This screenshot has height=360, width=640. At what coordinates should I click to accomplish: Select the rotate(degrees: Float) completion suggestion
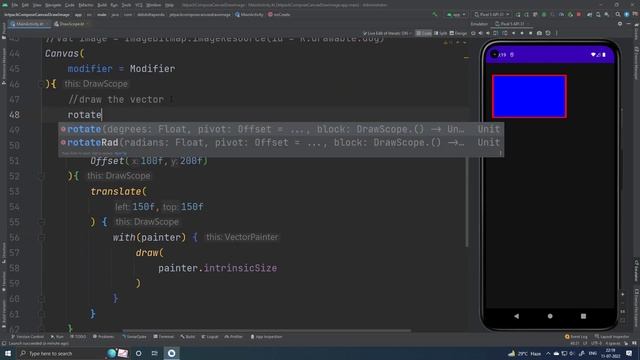click(281, 129)
